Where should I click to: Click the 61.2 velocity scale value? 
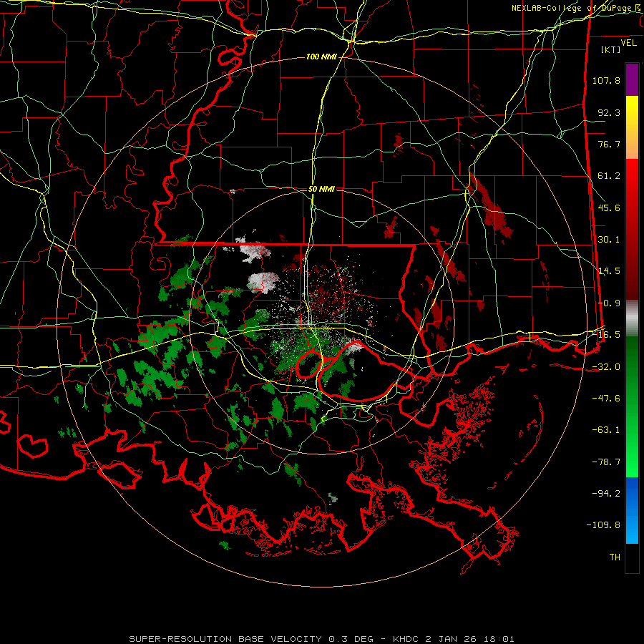[609, 176]
